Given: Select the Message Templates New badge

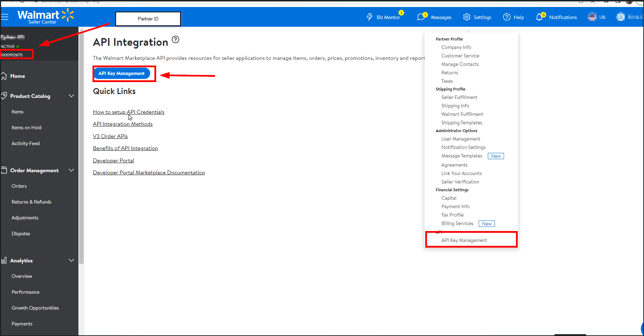Looking at the screenshot, I should tap(496, 156).
